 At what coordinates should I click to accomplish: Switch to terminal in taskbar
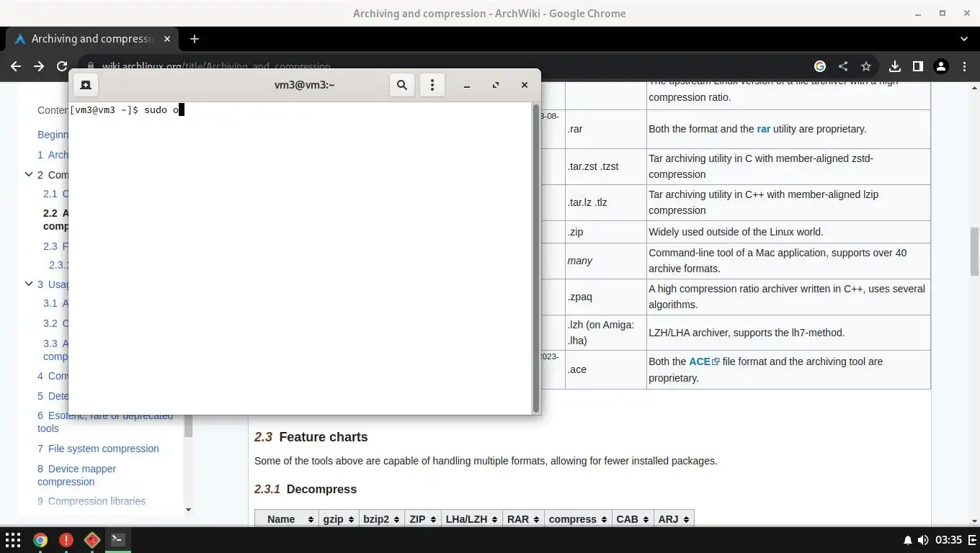tap(118, 539)
